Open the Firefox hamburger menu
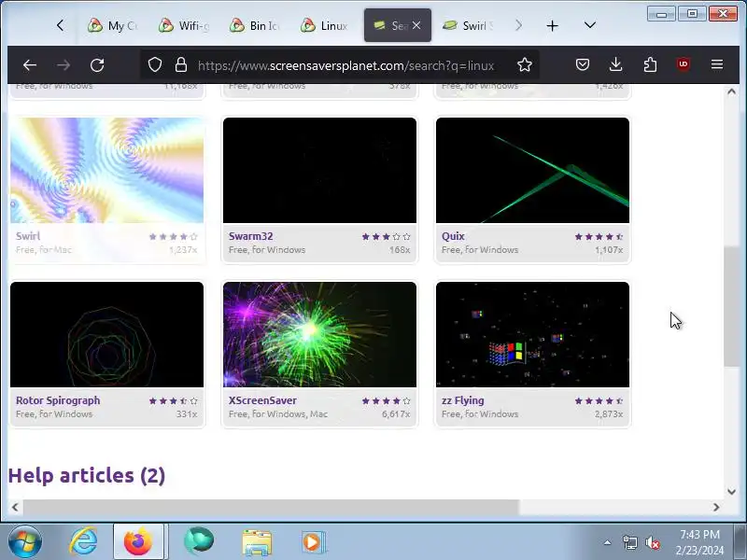747x560 pixels. 717,64
